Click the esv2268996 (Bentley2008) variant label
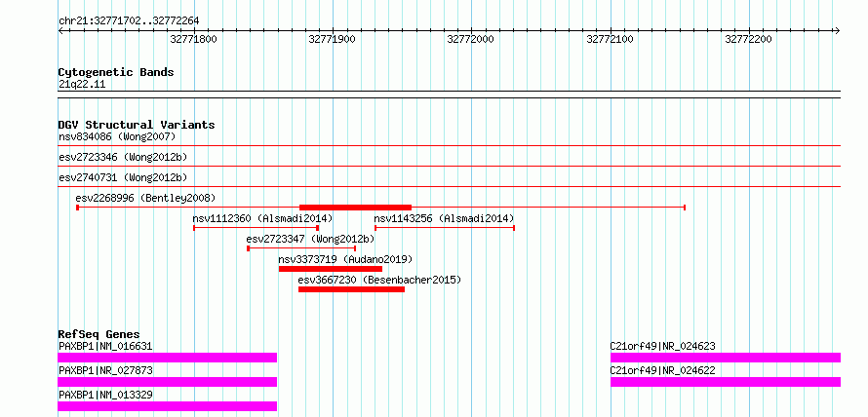This screenshot has height=417, width=868. click(145, 198)
